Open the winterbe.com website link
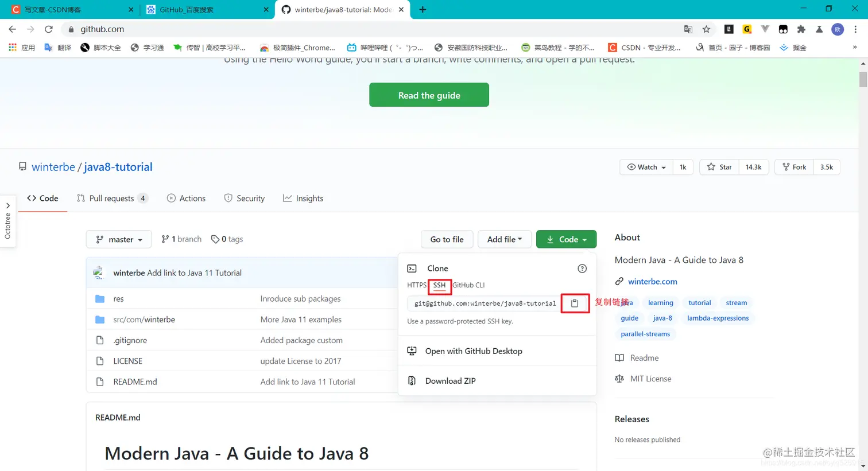The image size is (868, 471). [653, 282]
